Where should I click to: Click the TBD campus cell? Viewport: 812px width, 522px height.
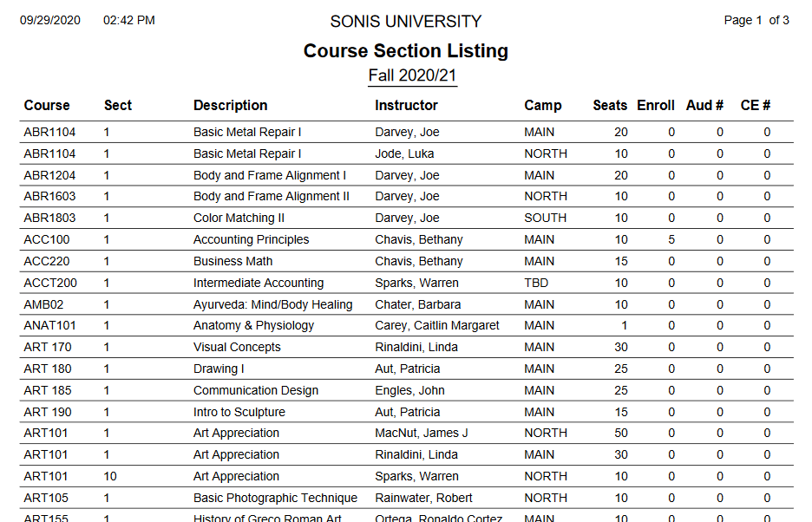pos(536,283)
